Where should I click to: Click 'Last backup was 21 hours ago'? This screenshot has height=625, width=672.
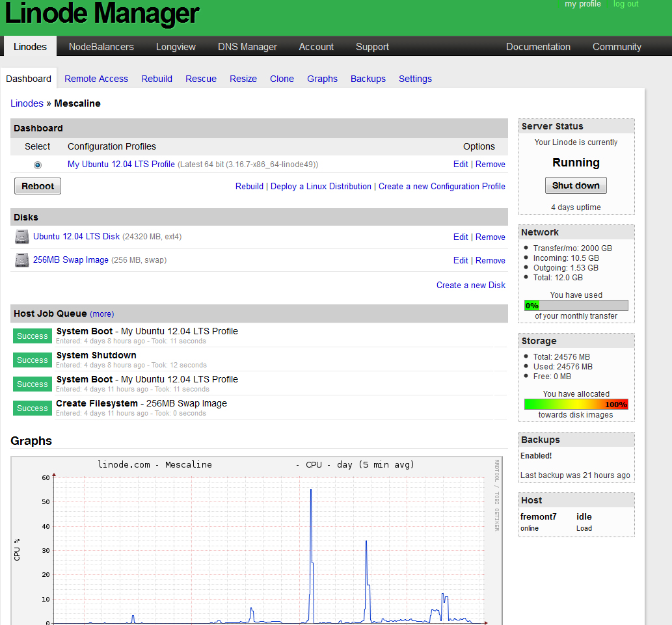[575, 475]
